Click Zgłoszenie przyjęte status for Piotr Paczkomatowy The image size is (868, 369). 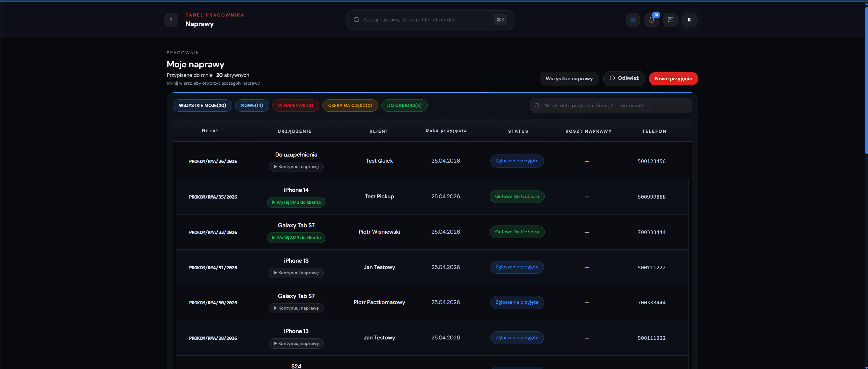(517, 302)
